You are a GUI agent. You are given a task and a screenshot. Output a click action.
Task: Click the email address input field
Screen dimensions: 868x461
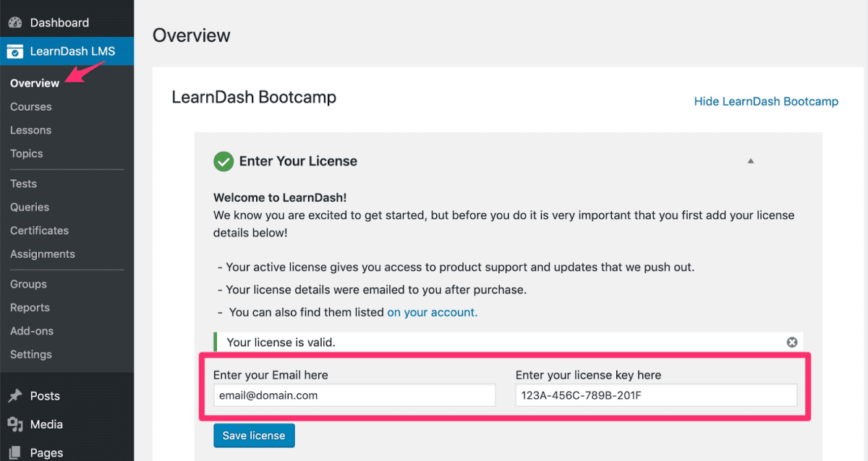coord(354,395)
